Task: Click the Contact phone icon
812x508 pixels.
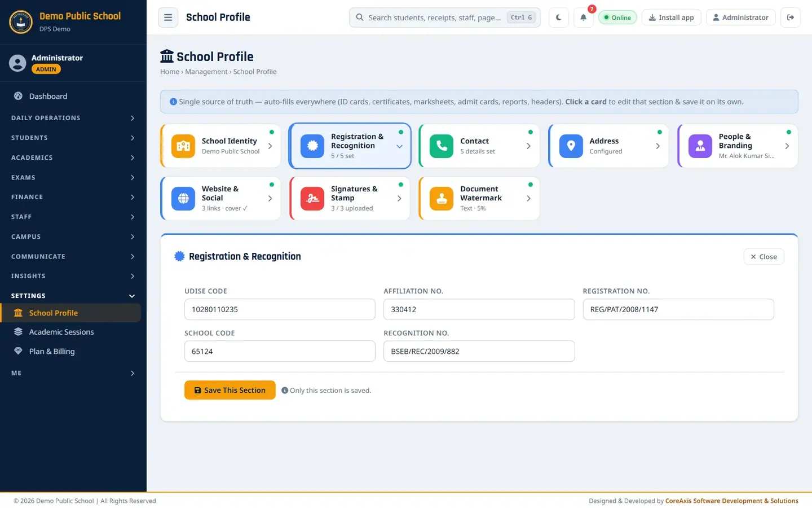Action: point(442,146)
